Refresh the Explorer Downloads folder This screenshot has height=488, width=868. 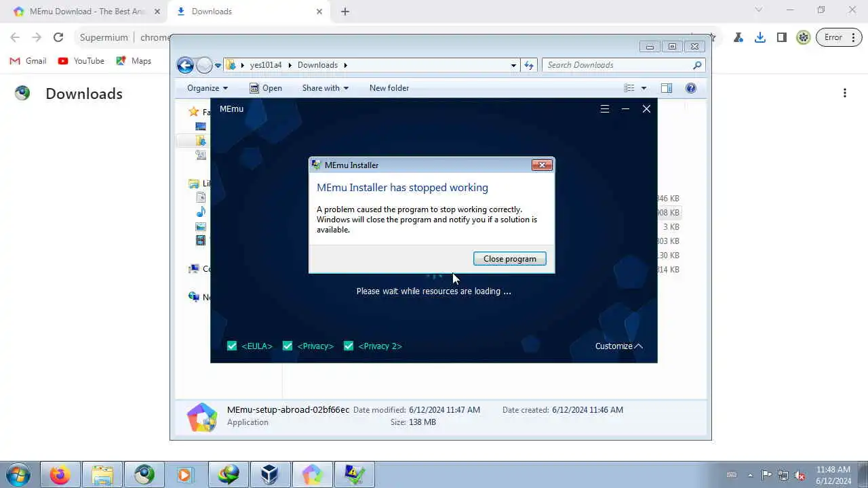point(529,65)
